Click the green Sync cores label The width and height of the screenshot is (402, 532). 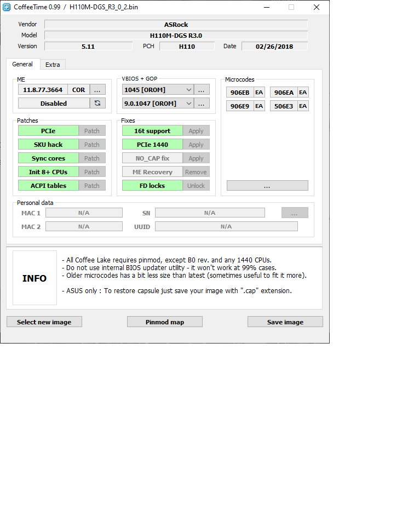click(48, 158)
